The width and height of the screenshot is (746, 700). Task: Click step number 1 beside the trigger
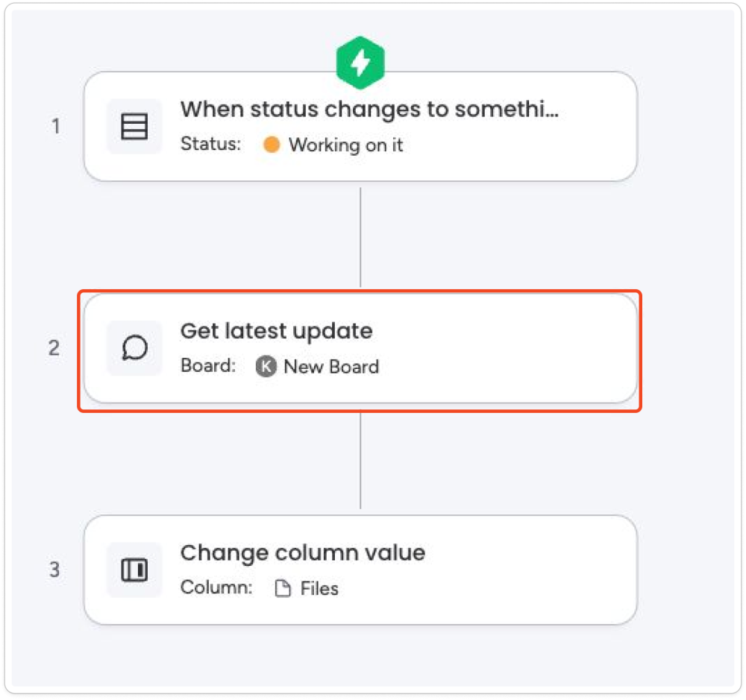tap(55, 126)
